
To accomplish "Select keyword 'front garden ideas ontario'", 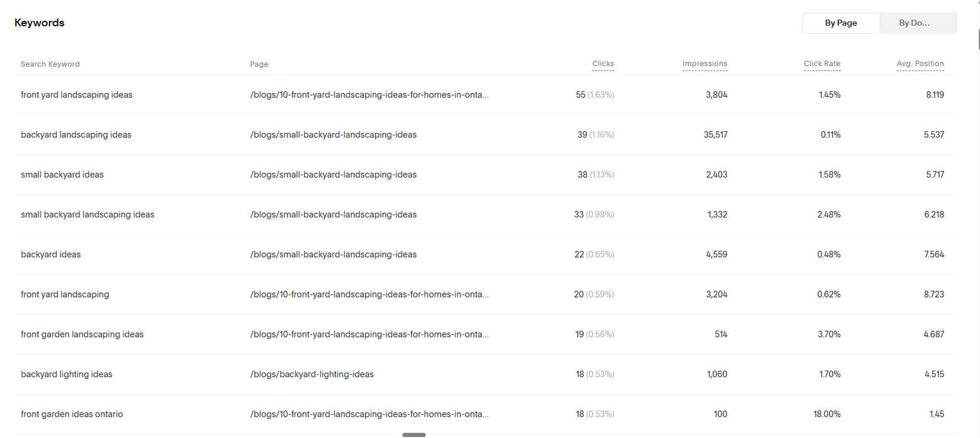I will pyautogui.click(x=72, y=414).
